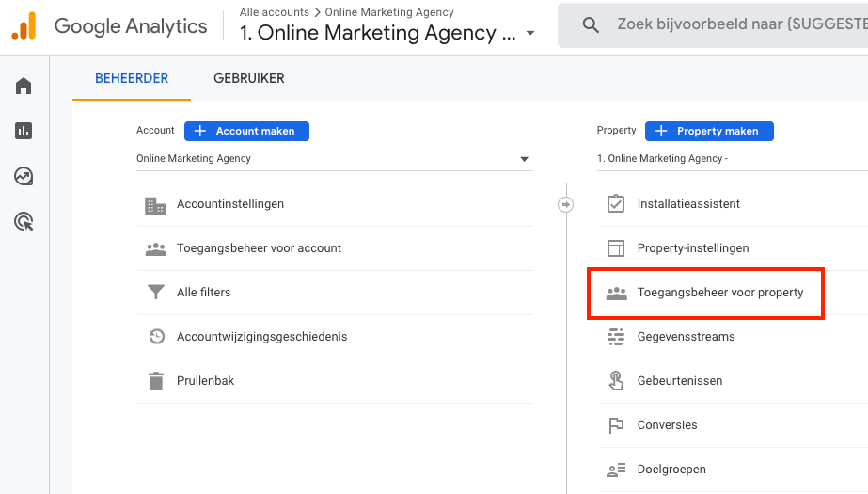Open Accountwijzigingsgeschiedenis
The height and width of the screenshot is (494, 868).
[261, 337]
